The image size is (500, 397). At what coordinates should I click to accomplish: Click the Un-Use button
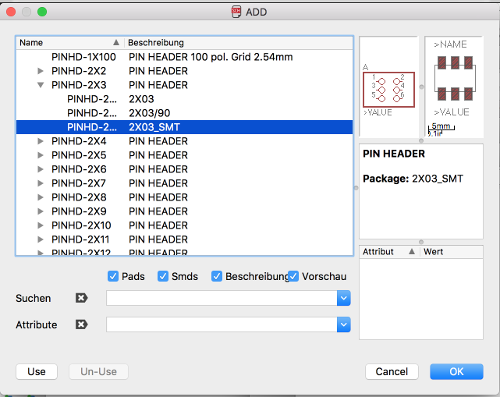click(x=99, y=371)
